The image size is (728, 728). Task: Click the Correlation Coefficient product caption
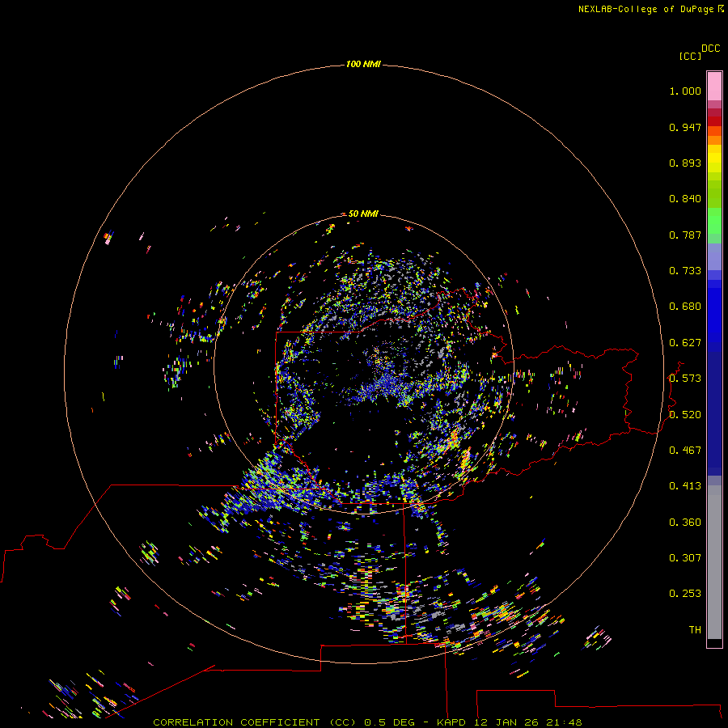(x=367, y=722)
